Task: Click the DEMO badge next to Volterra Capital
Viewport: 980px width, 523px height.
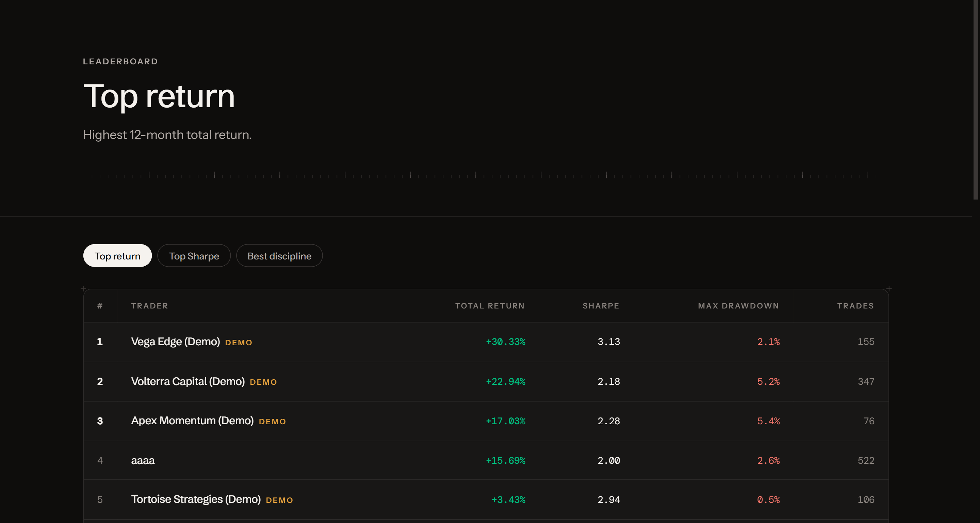Action: click(x=263, y=382)
